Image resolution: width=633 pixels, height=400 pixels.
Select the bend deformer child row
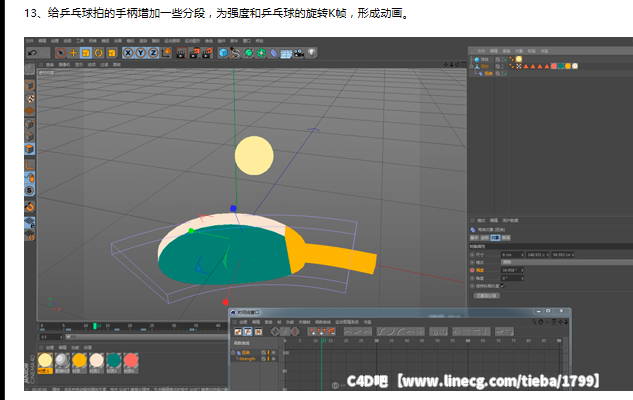point(486,73)
